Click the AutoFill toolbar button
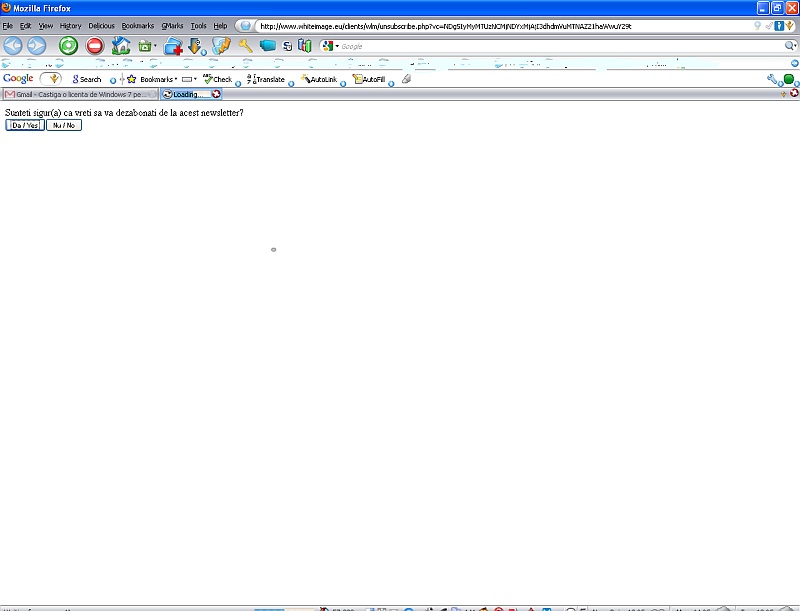This screenshot has height=611, width=800. (x=370, y=79)
